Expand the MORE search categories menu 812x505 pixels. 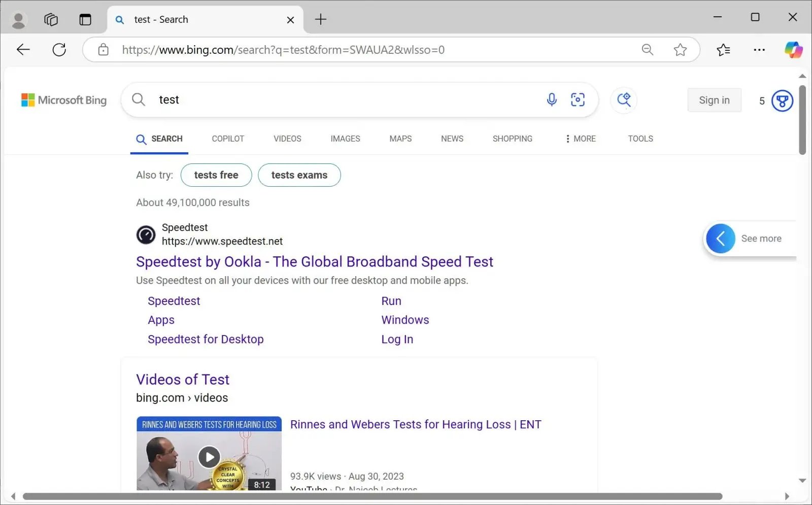point(580,139)
